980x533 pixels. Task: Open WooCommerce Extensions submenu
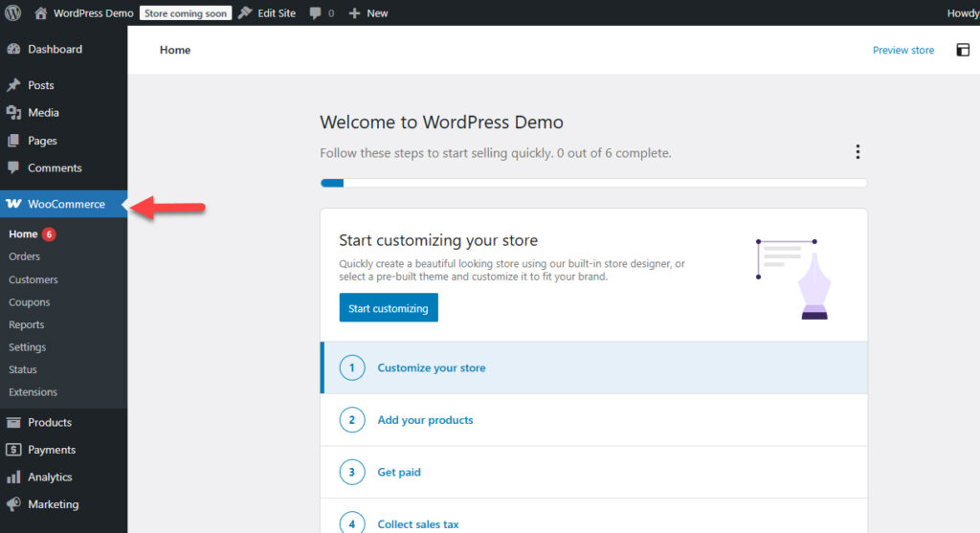tap(33, 391)
